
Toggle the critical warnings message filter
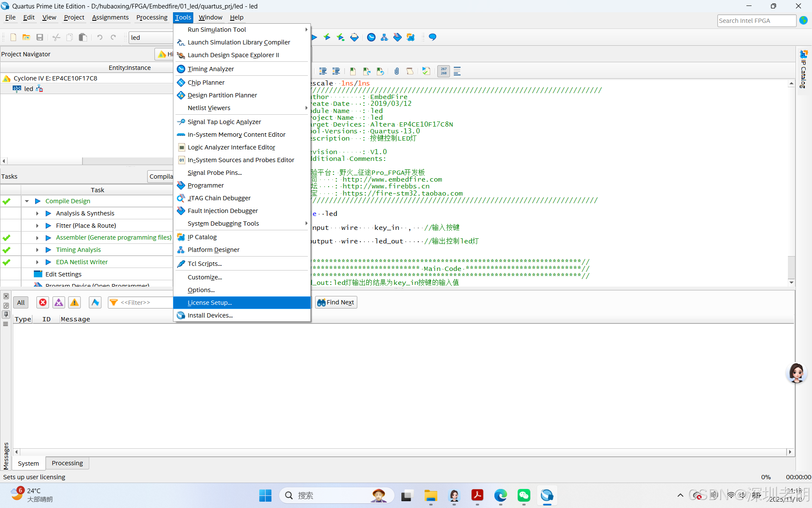[x=58, y=302]
